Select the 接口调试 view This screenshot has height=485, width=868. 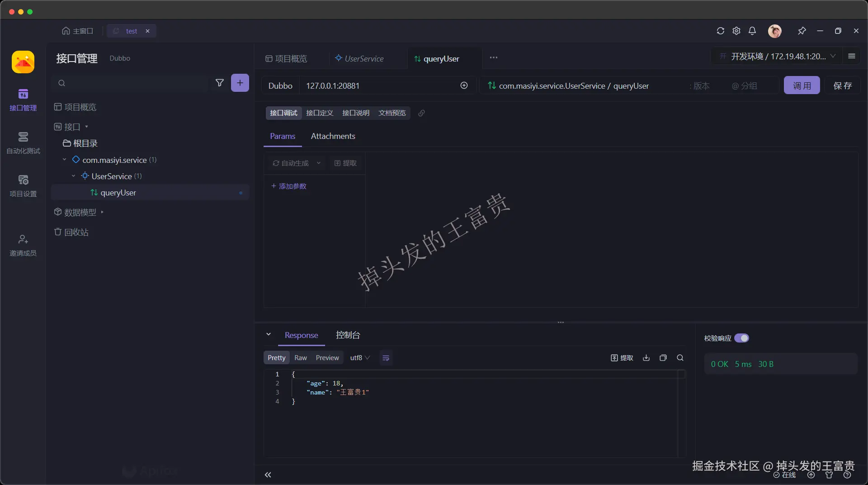(x=283, y=113)
